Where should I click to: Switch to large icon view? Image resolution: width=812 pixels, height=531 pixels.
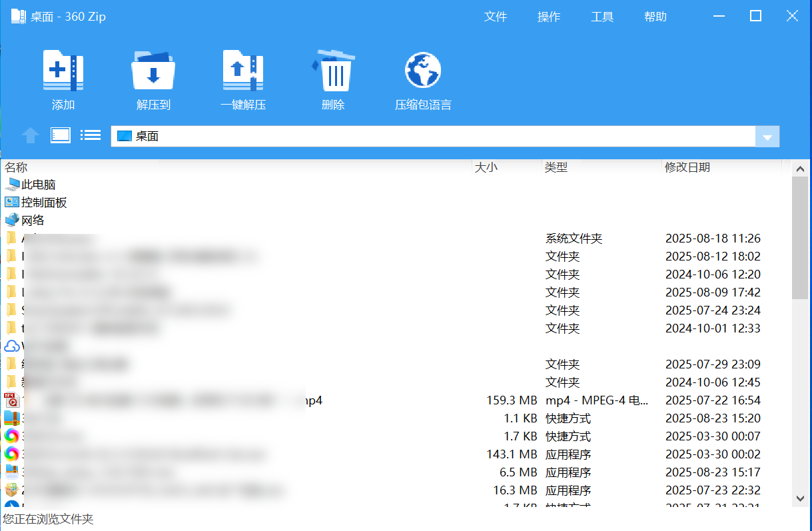61,135
